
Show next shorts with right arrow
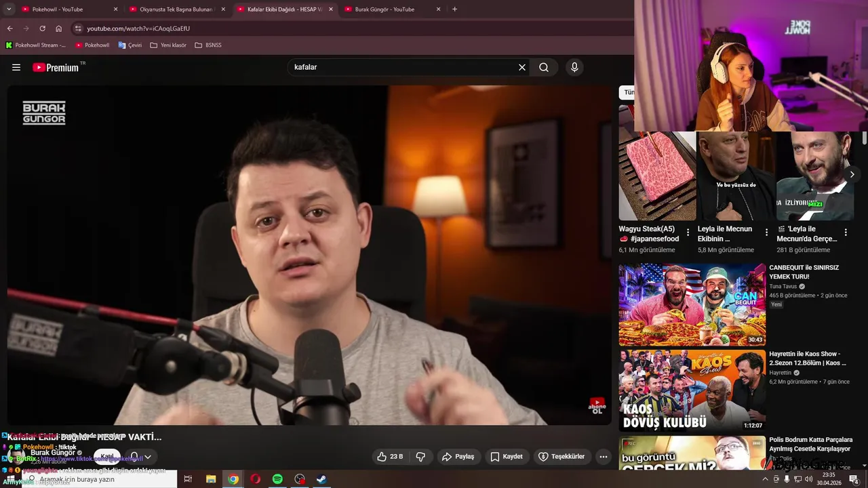click(x=852, y=174)
